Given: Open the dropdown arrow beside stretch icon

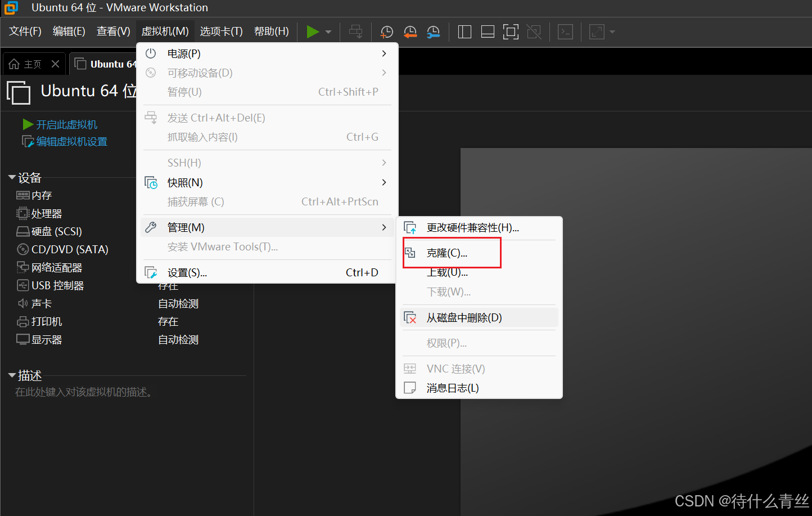Looking at the screenshot, I should 612,32.
